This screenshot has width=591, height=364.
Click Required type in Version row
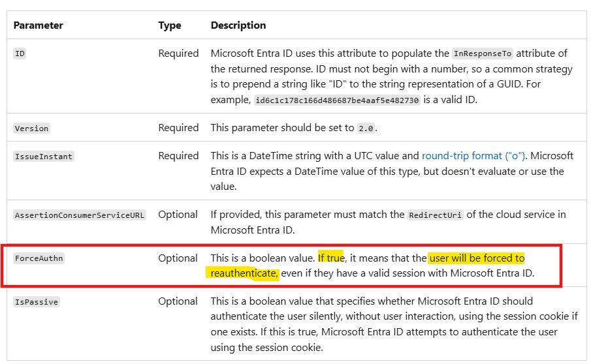tap(178, 128)
